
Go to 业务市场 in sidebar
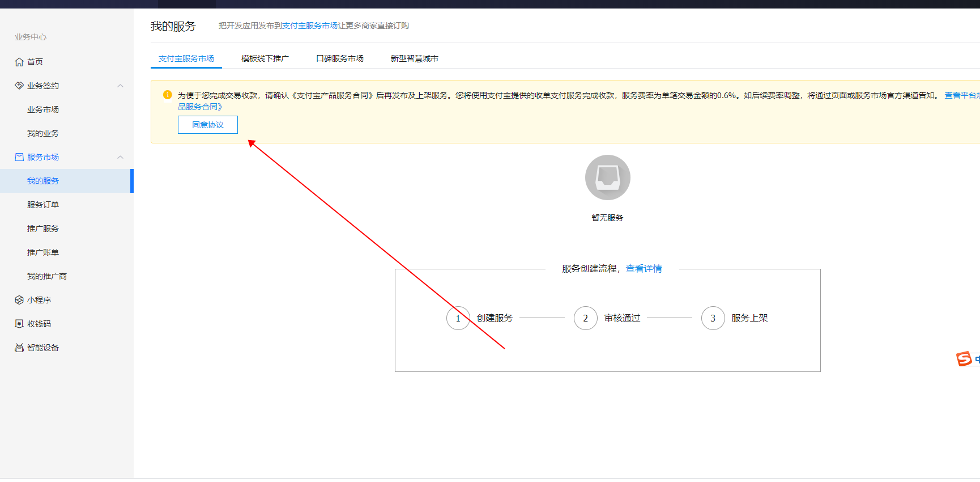(43, 109)
